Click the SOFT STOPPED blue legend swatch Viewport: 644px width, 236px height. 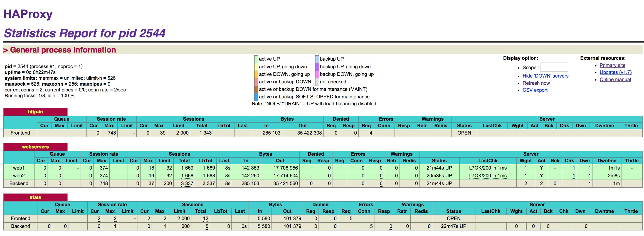point(256,97)
